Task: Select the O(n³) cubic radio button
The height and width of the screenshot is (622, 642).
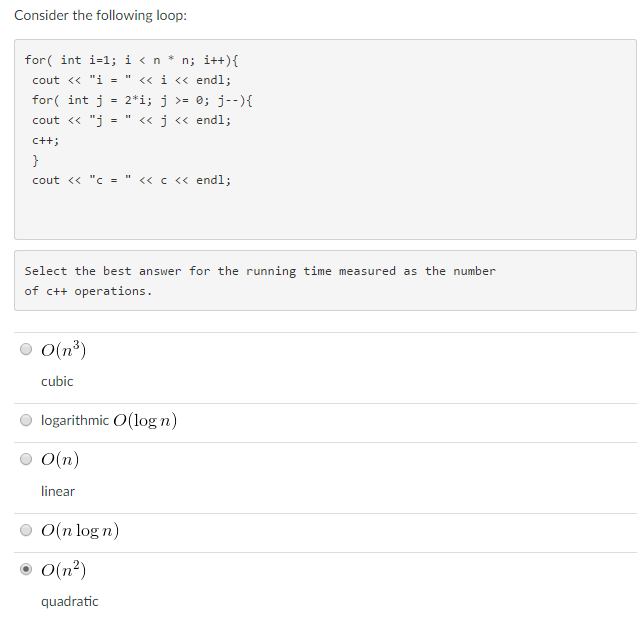Action: point(26,349)
